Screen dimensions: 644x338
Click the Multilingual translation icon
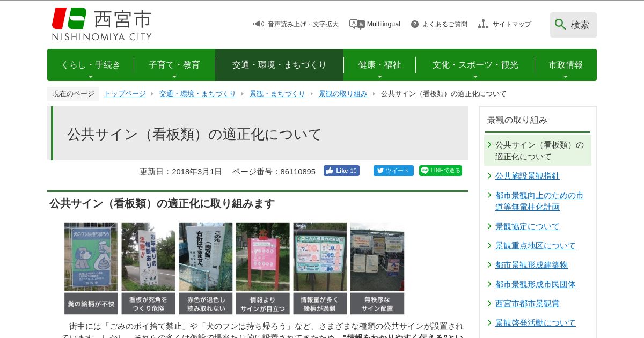[357, 24]
